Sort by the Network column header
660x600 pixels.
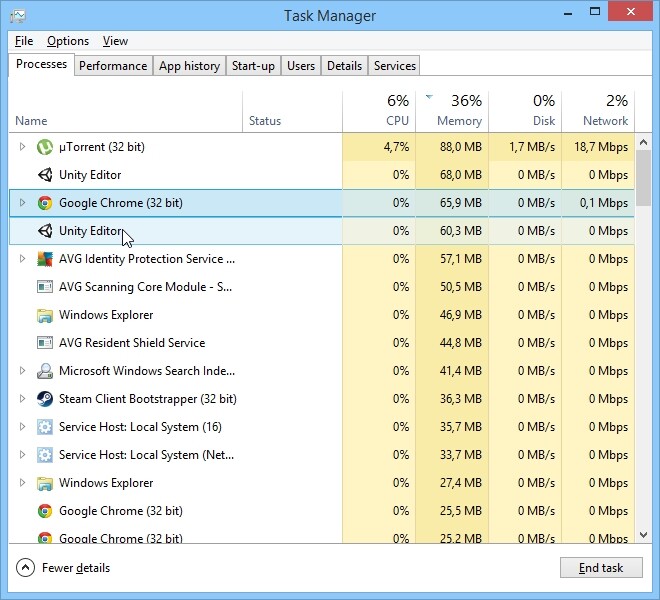[x=598, y=112]
